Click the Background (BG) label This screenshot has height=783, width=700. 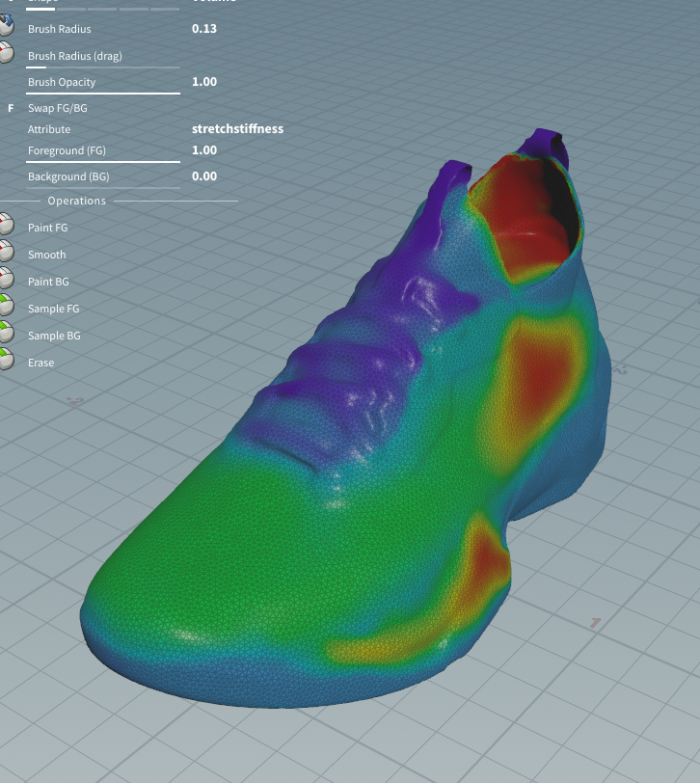pyautogui.click(x=68, y=176)
